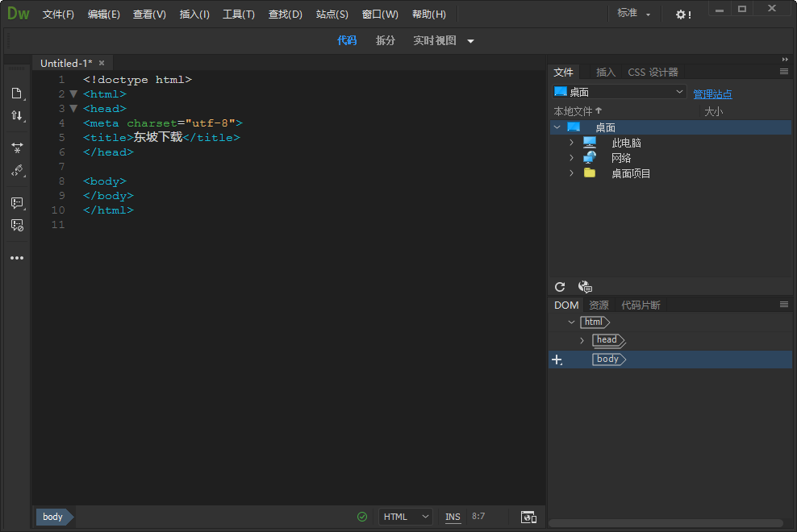The width and height of the screenshot is (797, 532).
Task: Open the file management icon in left toolbar
Action: [x=17, y=94]
